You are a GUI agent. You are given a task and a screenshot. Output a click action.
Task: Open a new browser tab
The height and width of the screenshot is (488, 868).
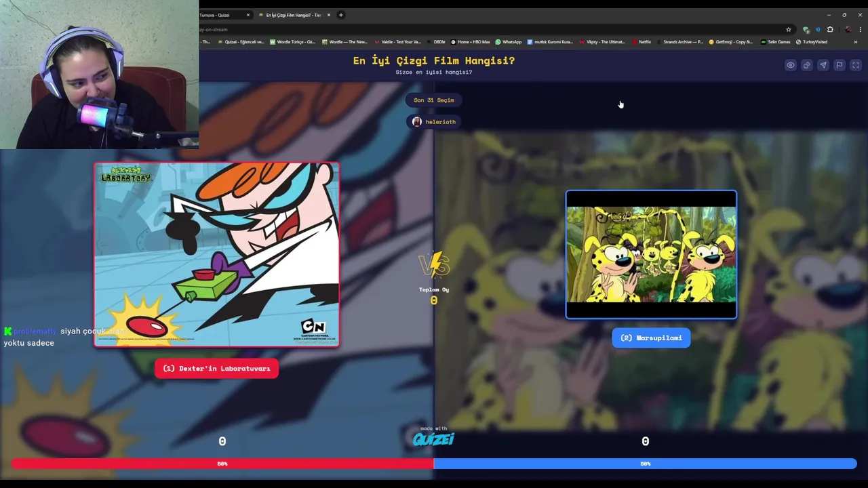(341, 15)
